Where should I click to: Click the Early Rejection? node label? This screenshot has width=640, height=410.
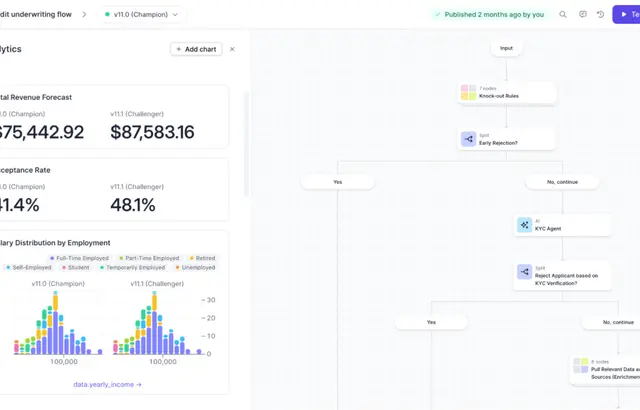point(498,143)
